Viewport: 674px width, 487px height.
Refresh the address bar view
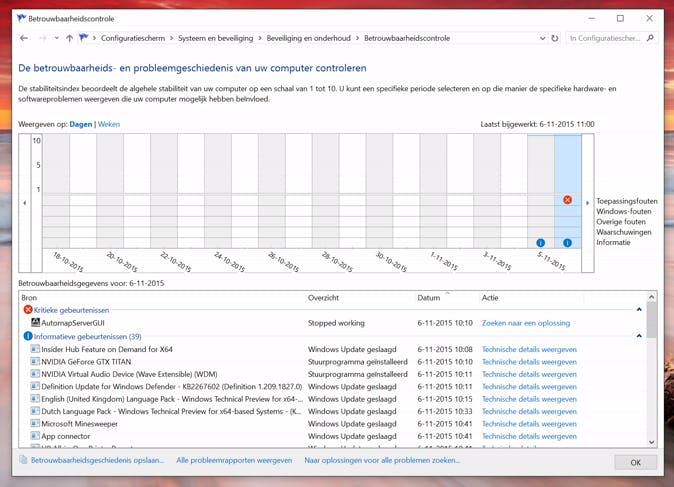(555, 38)
